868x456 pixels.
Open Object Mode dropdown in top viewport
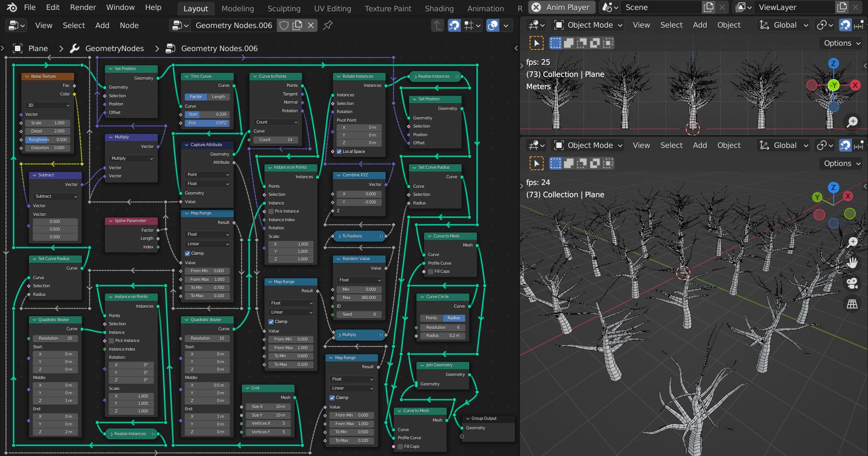(x=589, y=25)
